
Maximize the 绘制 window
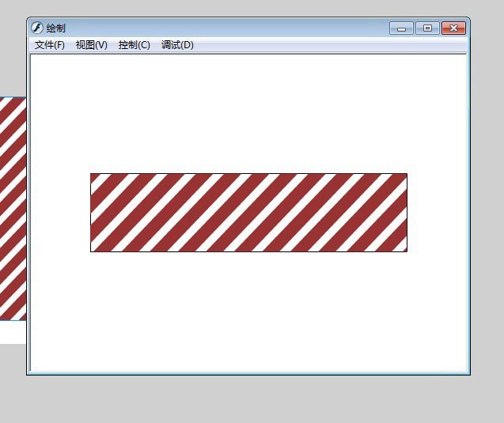[x=427, y=28]
